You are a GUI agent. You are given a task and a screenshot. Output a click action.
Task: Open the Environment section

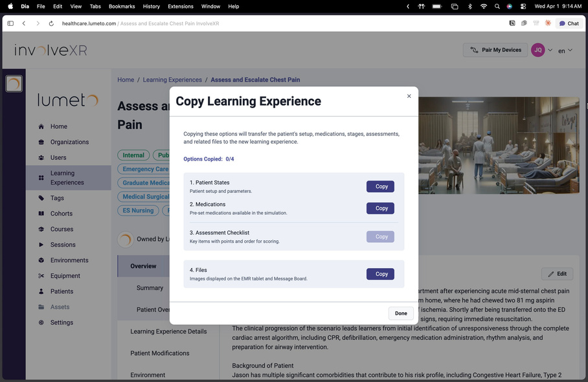pos(148,375)
